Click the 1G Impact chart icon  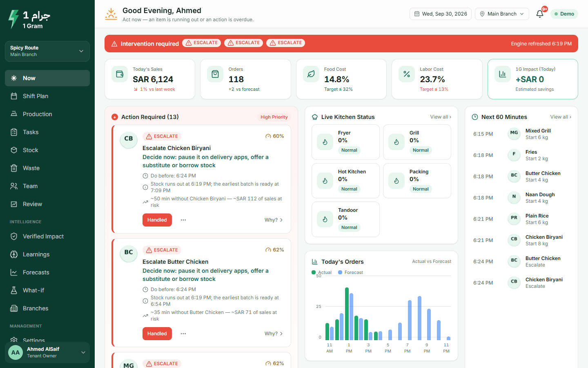pyautogui.click(x=503, y=74)
